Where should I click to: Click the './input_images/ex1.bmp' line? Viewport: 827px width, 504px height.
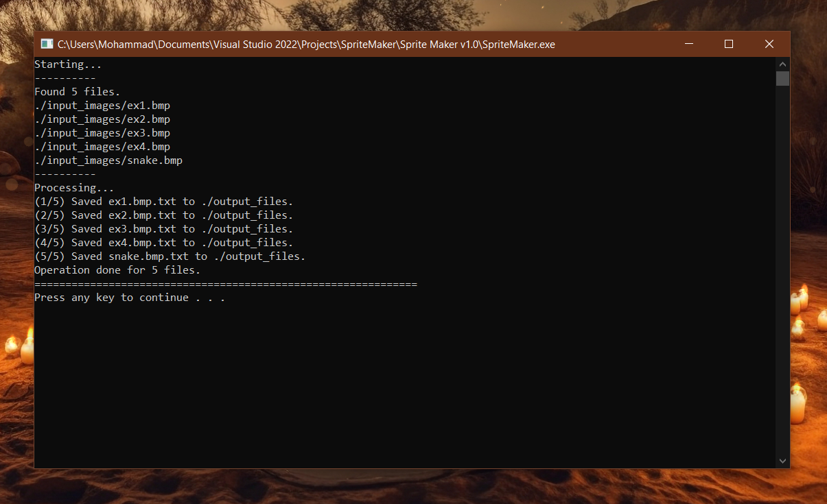coord(102,106)
